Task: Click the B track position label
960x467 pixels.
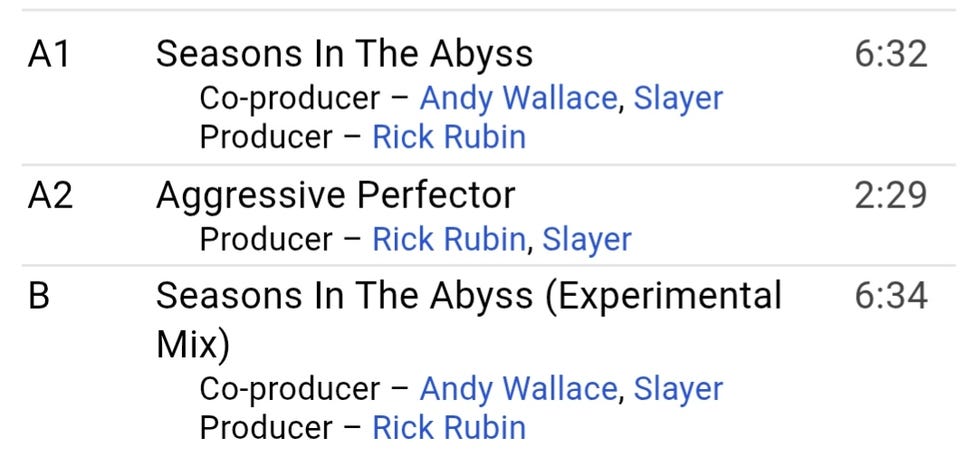Action: pos(39,296)
